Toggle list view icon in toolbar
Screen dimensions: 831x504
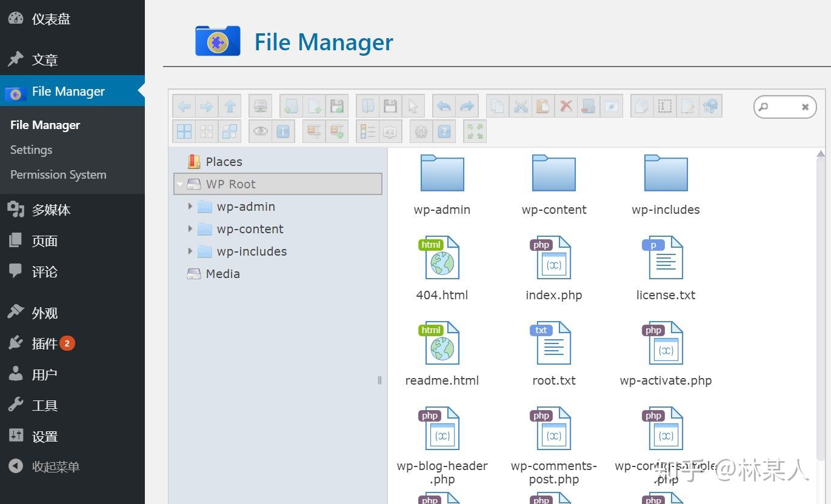368,131
